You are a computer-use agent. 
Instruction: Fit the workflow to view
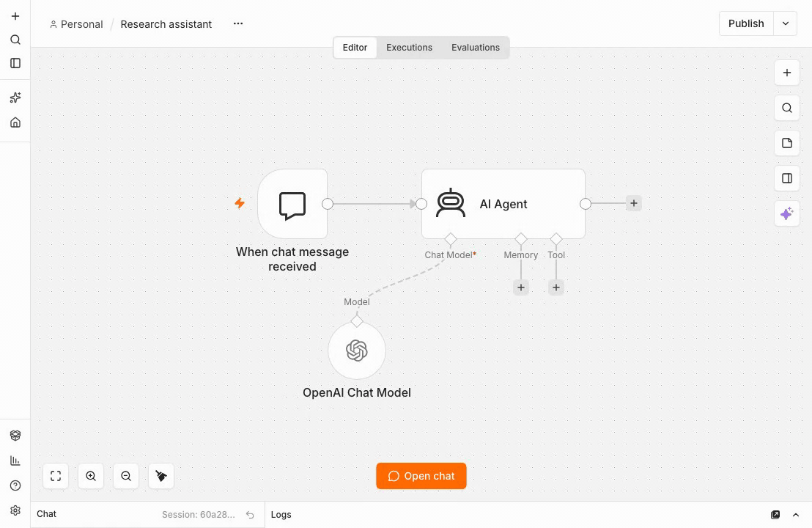point(56,476)
